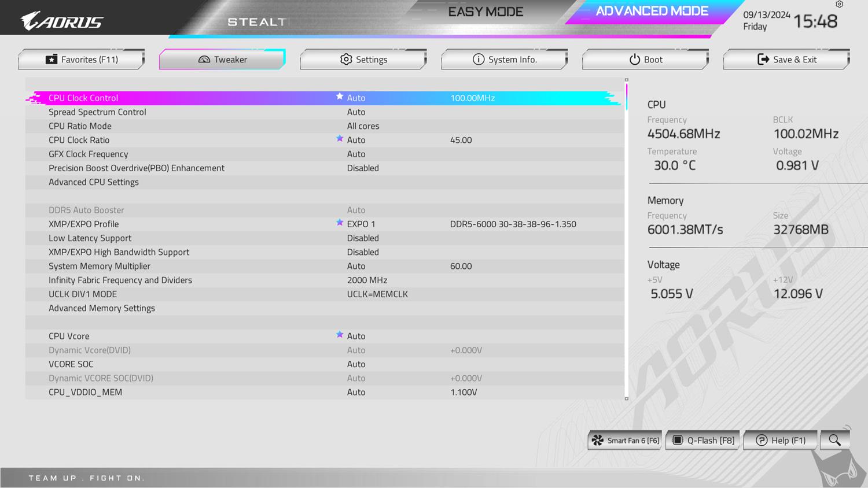This screenshot has width=868, height=488.
Task: Open the Favorites (F11) tab
Action: pyautogui.click(x=82, y=60)
